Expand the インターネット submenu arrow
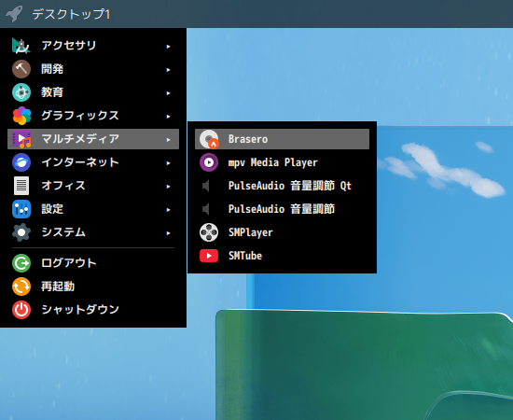Image resolution: width=513 pixels, height=420 pixels. (168, 162)
